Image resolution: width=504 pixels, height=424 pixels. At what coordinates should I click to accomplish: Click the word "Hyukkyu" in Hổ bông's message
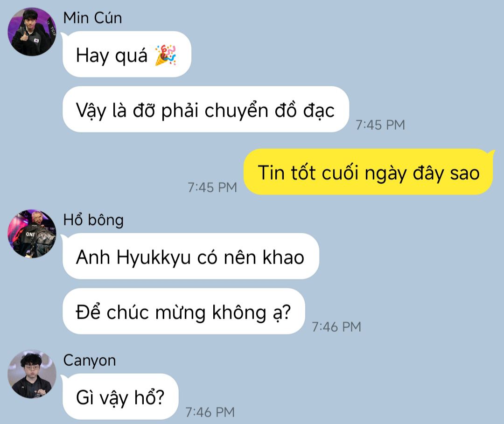point(154,258)
